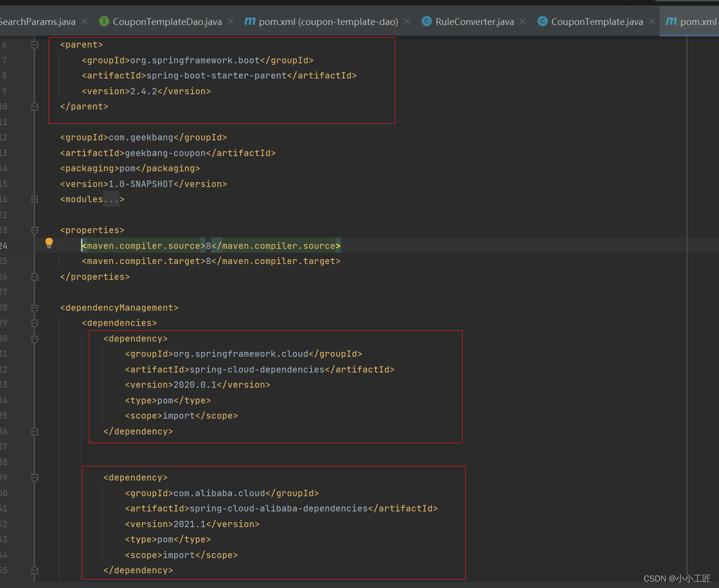Click the com.alibaba.cloud groupId text

[x=220, y=493]
